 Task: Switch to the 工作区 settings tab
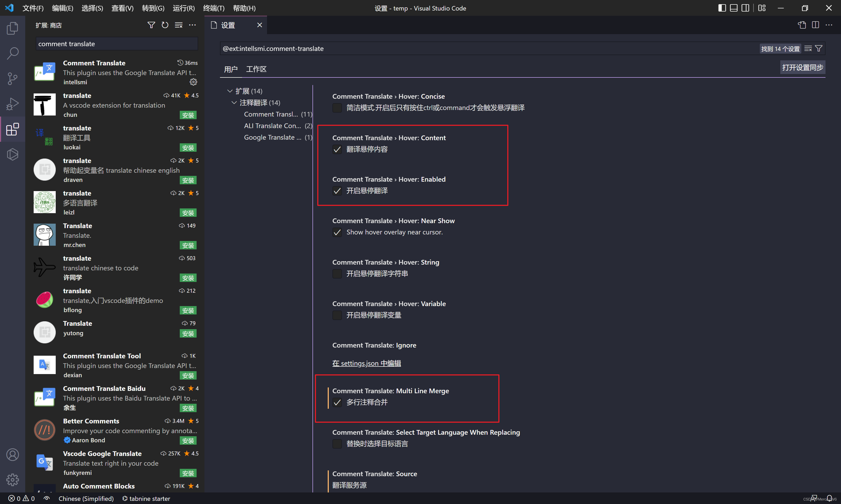click(x=256, y=69)
